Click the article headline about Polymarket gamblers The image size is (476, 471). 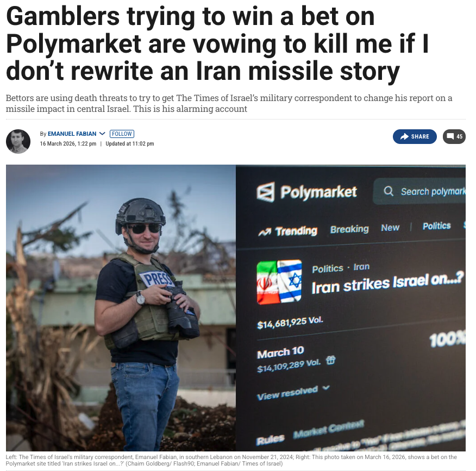click(217, 43)
